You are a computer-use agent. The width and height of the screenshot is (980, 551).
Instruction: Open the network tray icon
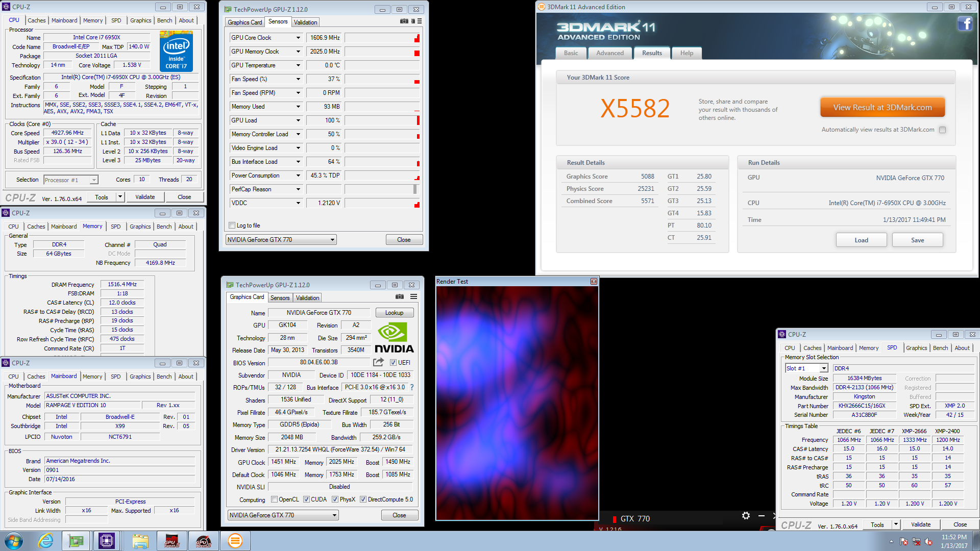916,541
